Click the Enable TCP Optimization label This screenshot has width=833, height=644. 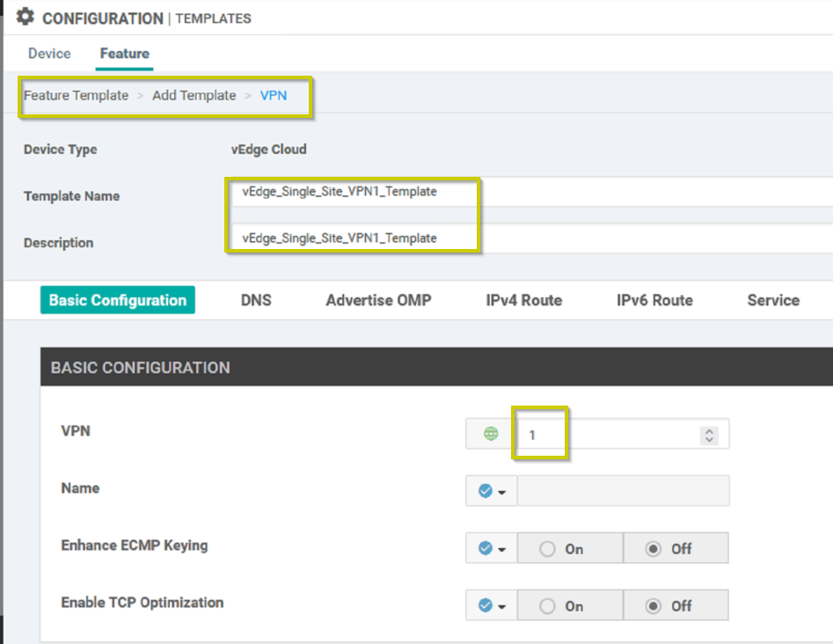[142, 603]
